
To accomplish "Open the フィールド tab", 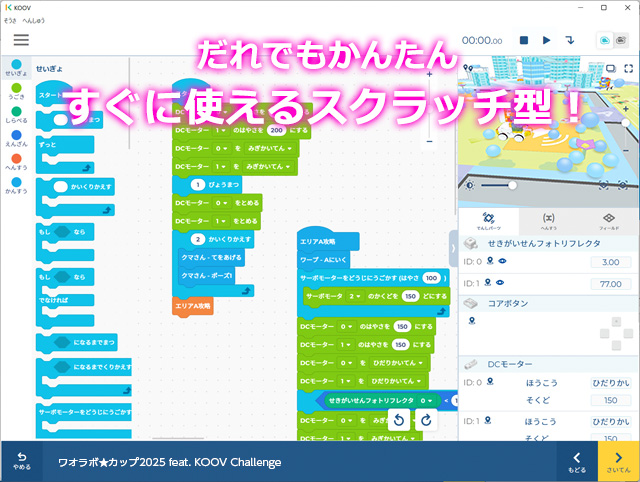I will (609, 221).
